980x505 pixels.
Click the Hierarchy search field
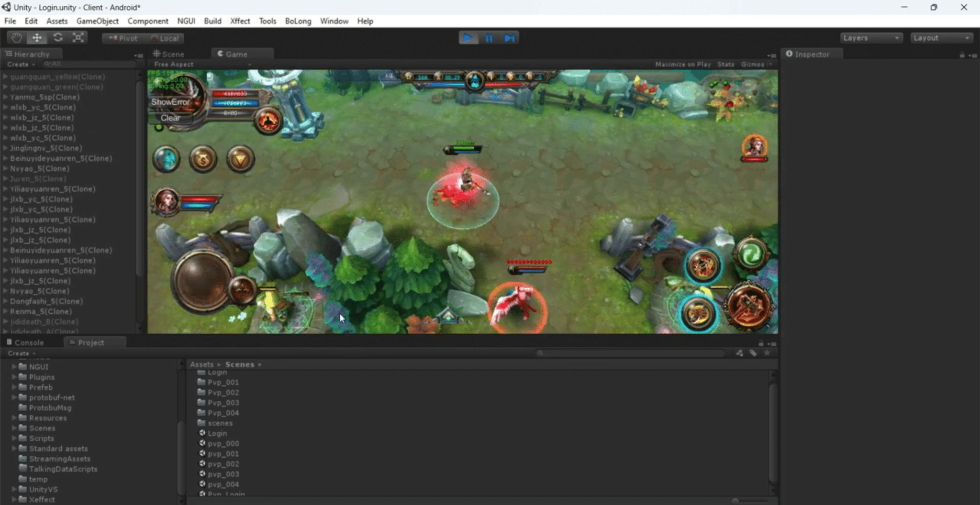point(89,64)
